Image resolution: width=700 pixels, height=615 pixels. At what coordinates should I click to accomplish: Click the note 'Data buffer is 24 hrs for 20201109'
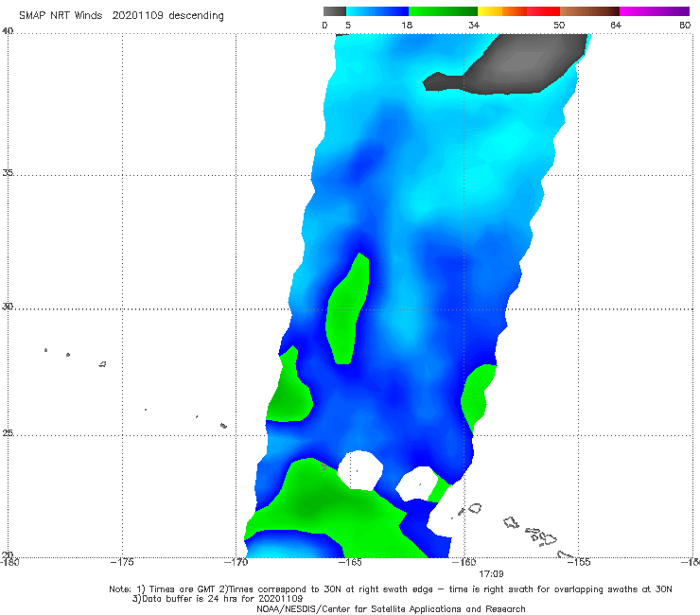pyautogui.click(x=222, y=599)
